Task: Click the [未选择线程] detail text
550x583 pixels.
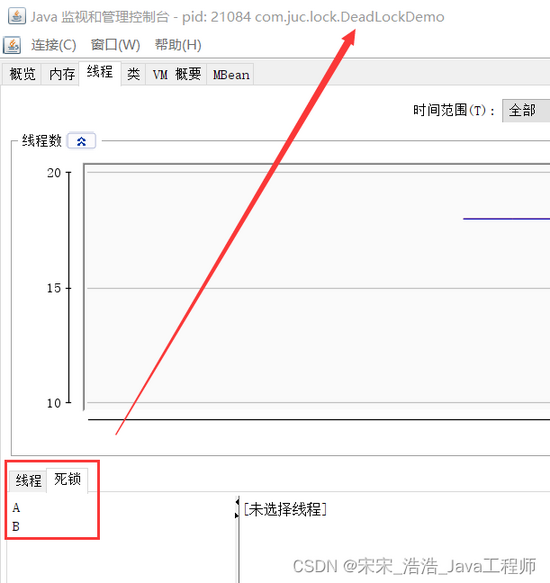Action: coord(285,509)
